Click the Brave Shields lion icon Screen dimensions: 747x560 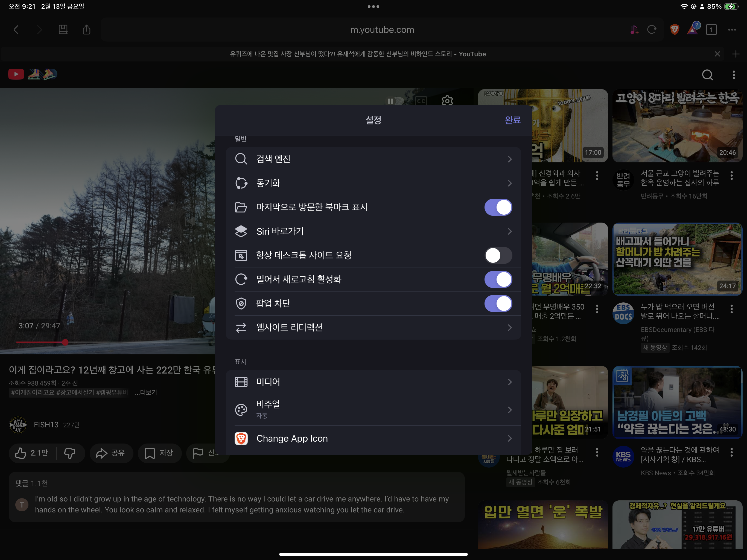tap(674, 30)
